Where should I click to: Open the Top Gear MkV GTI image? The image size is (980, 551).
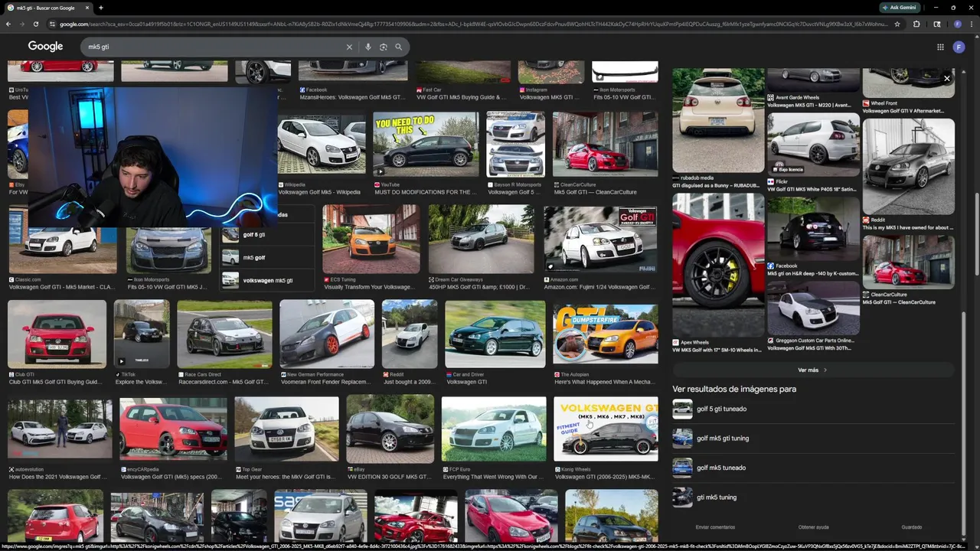point(286,429)
